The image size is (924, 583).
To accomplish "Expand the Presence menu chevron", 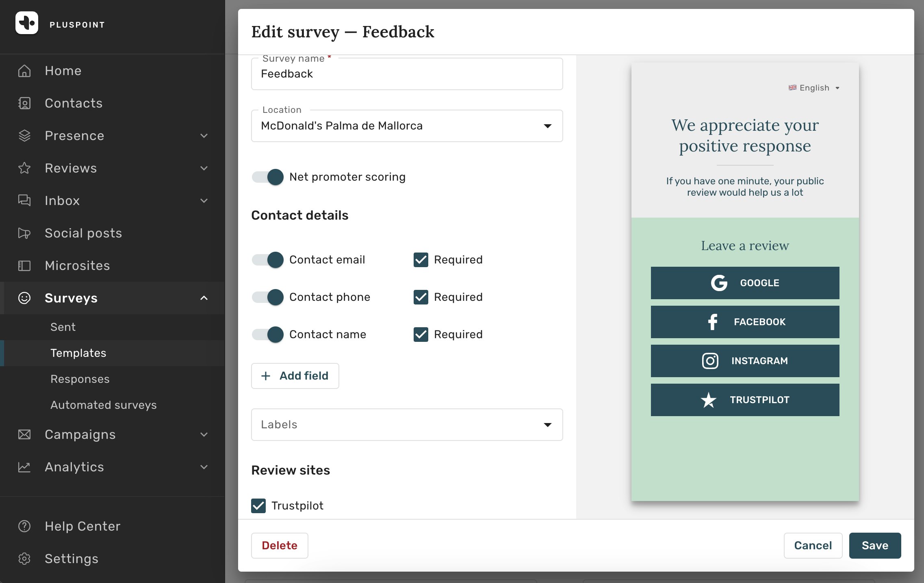I will click(204, 136).
